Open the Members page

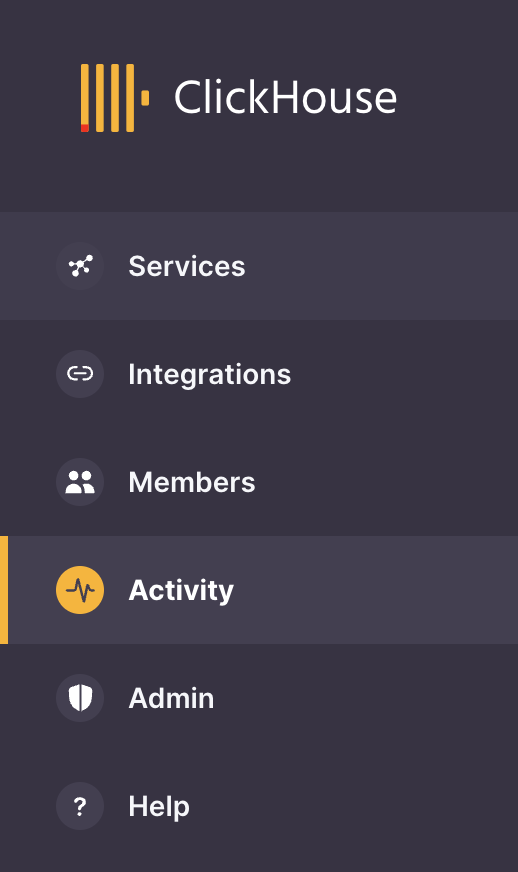click(259, 482)
